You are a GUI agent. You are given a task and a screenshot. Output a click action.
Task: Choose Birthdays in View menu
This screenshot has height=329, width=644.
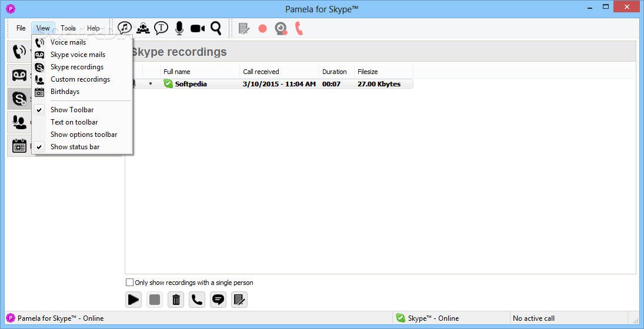(x=82, y=92)
